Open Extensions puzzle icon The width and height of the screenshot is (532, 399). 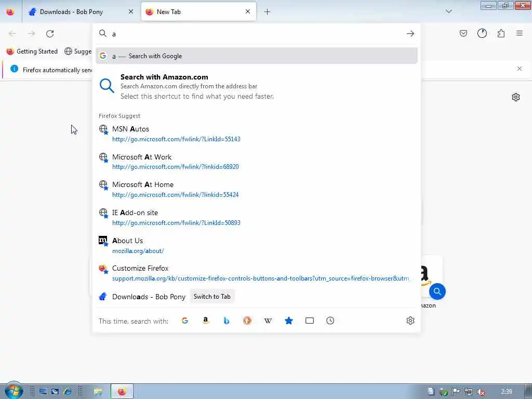[501, 33]
